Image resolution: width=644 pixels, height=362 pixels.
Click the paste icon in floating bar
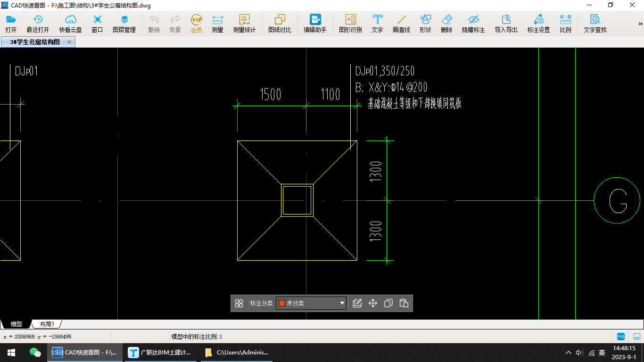(404, 303)
